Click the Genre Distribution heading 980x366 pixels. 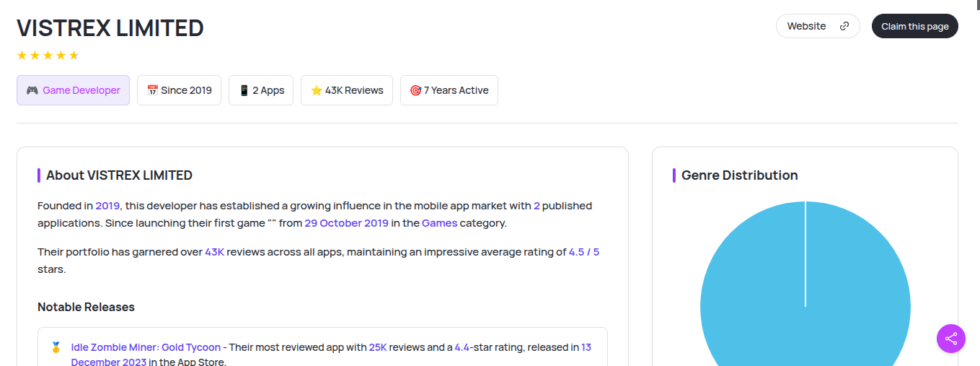tap(739, 175)
